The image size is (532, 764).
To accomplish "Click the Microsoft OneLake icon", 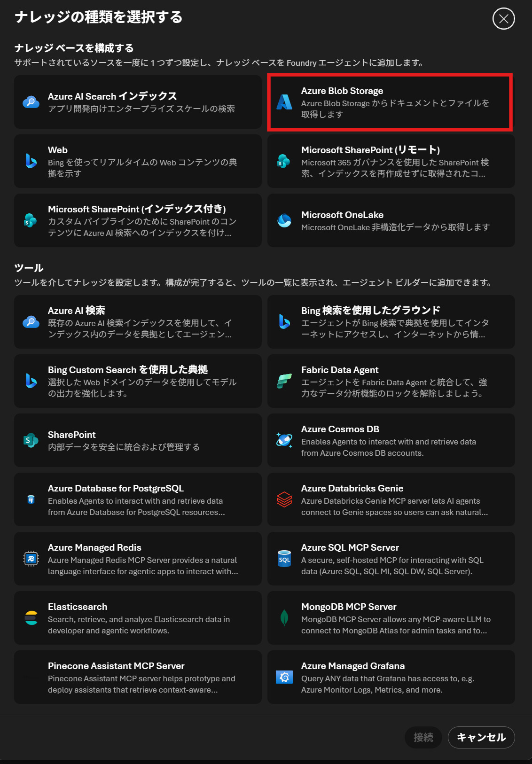I will click(284, 220).
